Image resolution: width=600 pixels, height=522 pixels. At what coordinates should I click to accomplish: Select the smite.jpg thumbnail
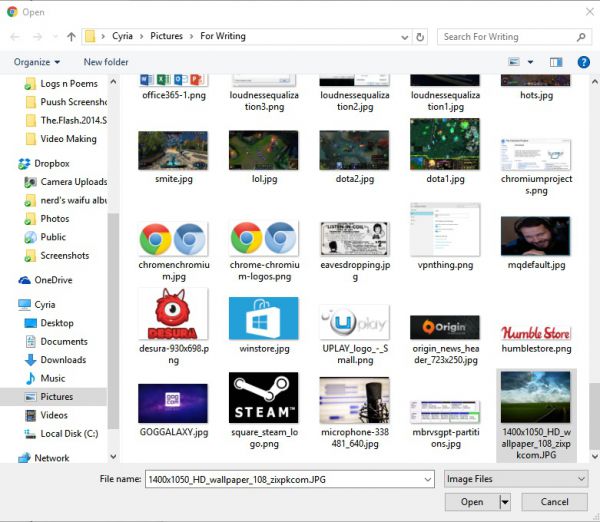(173, 151)
